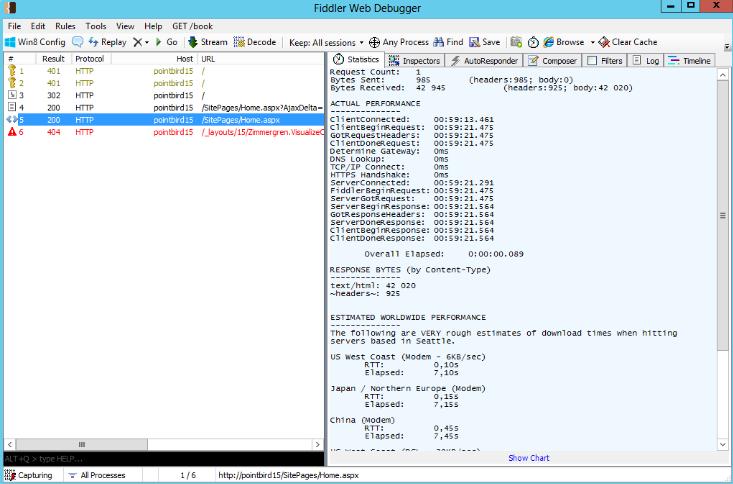Open the Find sessions tool

tap(448, 42)
